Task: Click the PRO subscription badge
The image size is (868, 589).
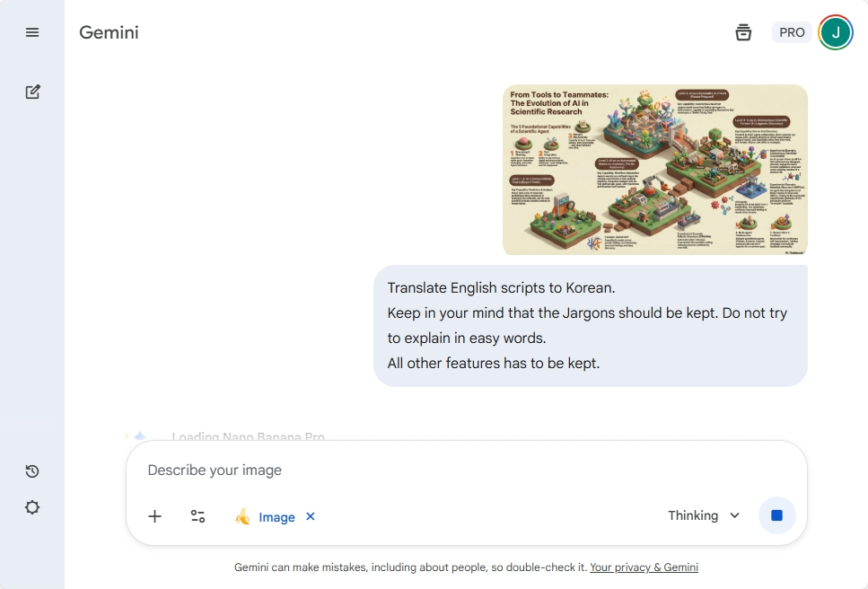Action: [x=792, y=32]
